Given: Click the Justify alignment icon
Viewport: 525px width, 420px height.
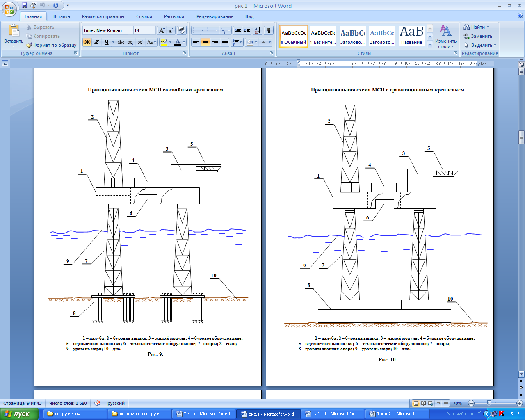Looking at the screenshot, I should coord(225,42).
